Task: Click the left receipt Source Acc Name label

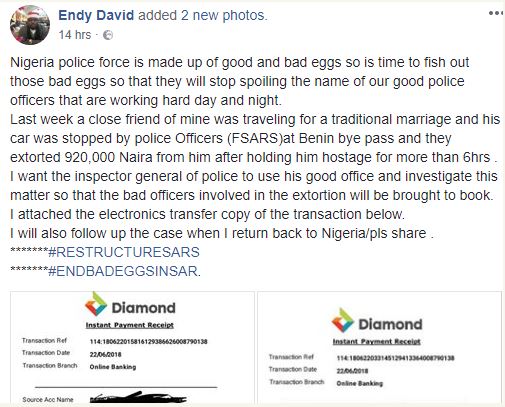Action: pos(48,399)
